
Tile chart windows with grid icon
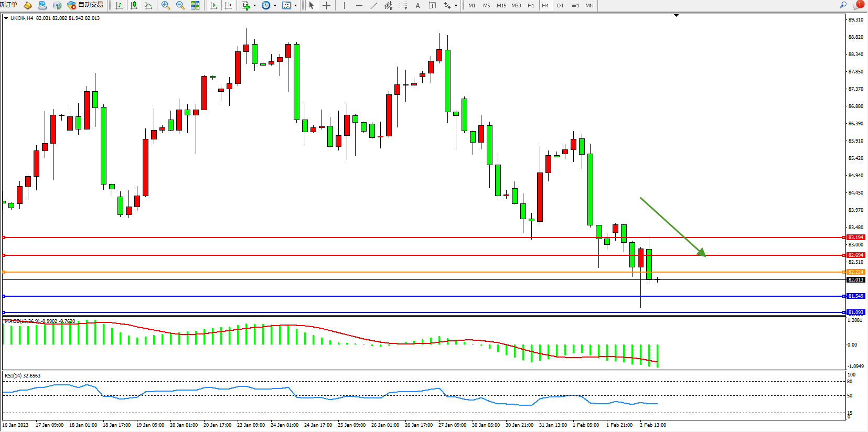(195, 5)
